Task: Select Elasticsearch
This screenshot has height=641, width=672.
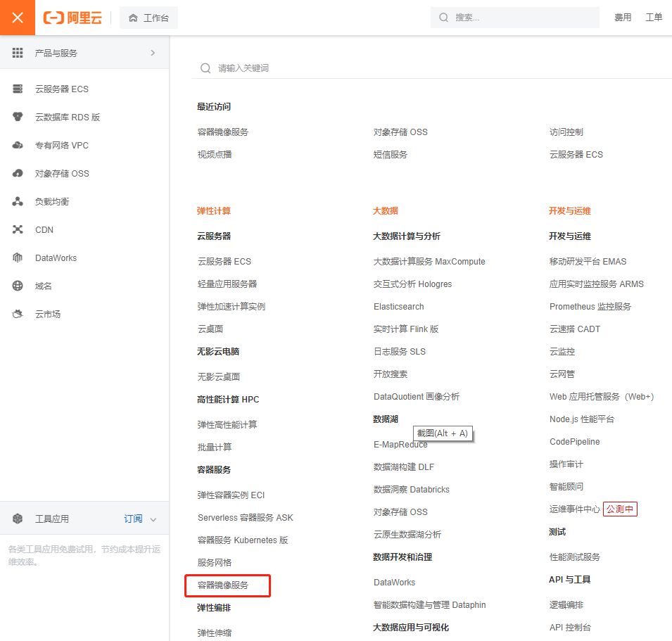Action: pos(398,306)
